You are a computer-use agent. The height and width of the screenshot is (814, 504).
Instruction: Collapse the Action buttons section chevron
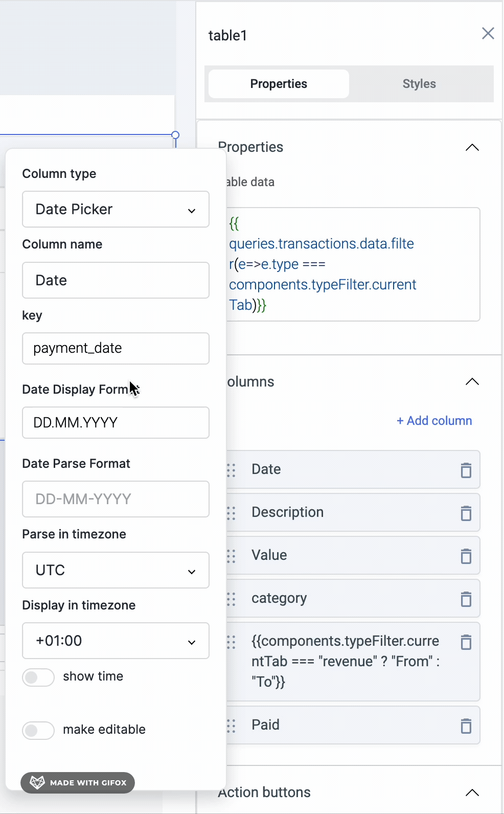coord(472,793)
